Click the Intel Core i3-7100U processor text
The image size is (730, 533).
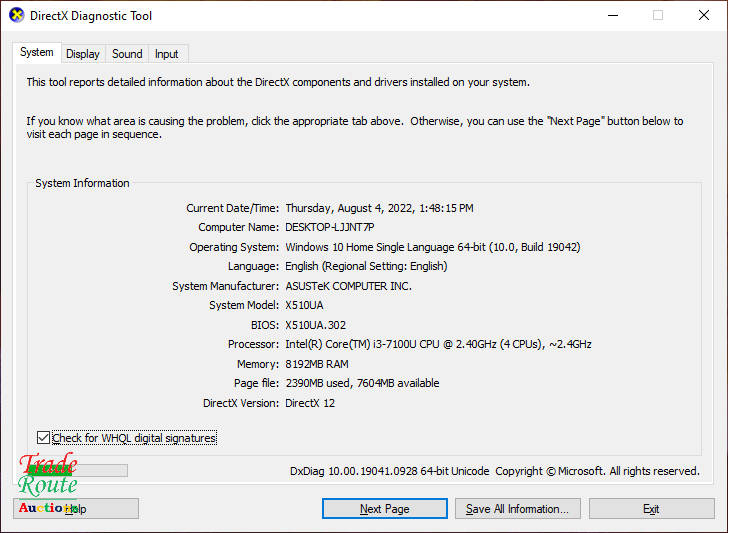tap(438, 345)
